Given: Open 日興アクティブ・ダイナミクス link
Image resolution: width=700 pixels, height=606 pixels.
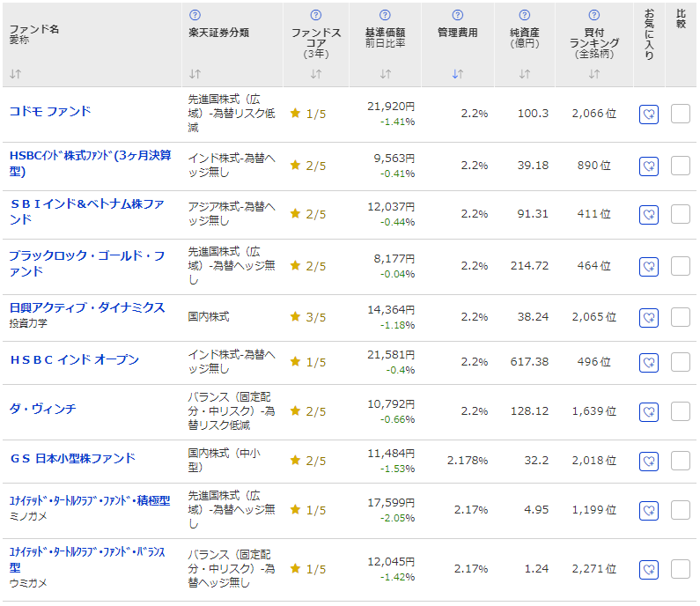Looking at the screenshot, I should tap(87, 307).
